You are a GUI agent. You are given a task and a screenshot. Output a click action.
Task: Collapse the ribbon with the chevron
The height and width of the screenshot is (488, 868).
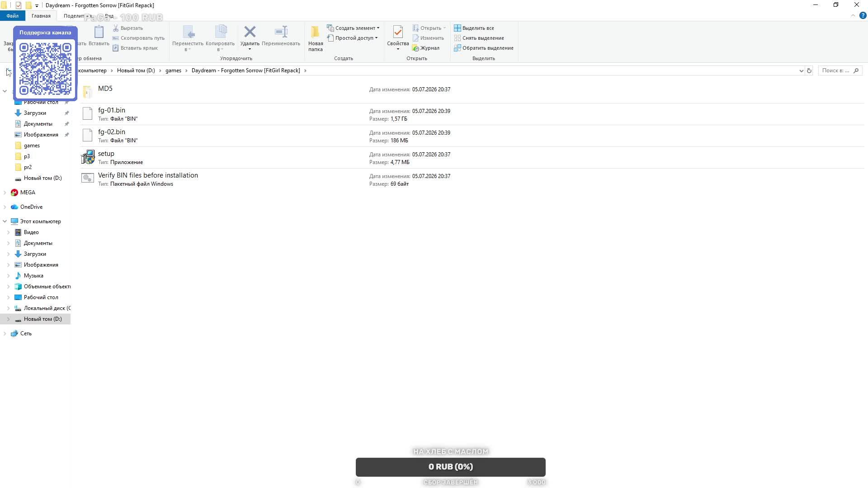853,16
